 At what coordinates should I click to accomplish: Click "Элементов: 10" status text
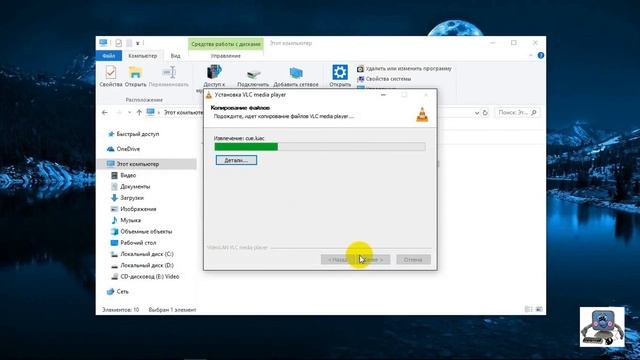click(x=120, y=310)
